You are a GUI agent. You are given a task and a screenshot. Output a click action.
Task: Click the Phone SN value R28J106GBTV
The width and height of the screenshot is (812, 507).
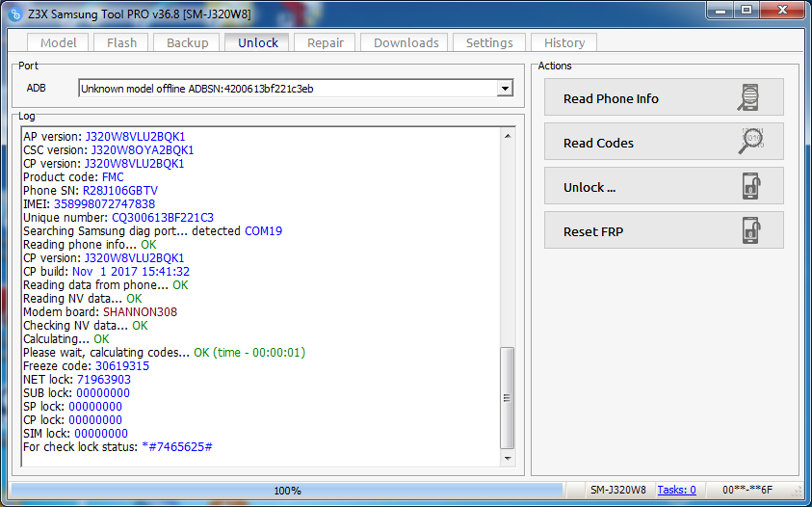click(x=120, y=191)
